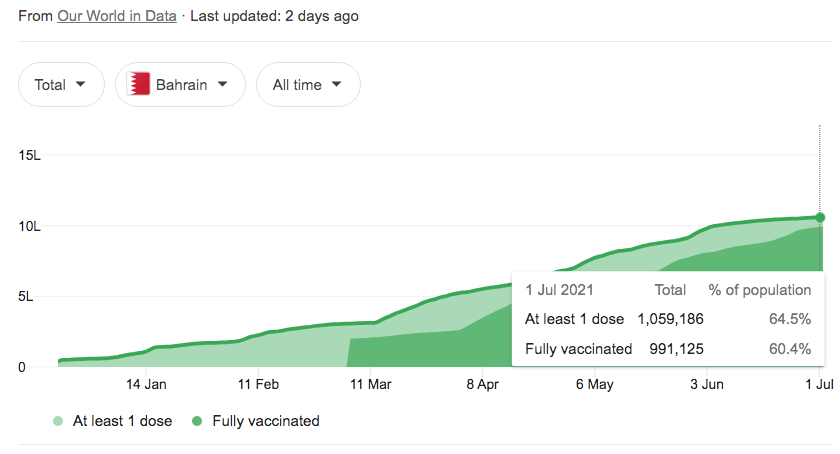
Task: Click the Bahrain flag icon
Action: point(138,85)
